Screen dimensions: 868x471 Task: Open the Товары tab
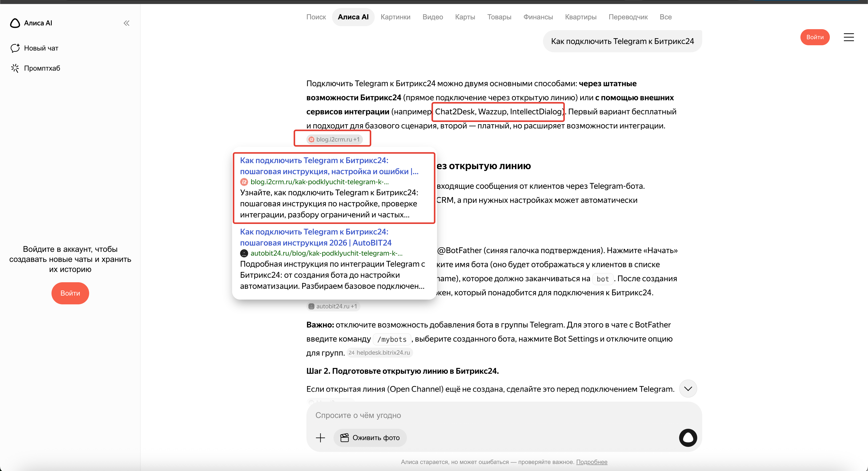[499, 17]
